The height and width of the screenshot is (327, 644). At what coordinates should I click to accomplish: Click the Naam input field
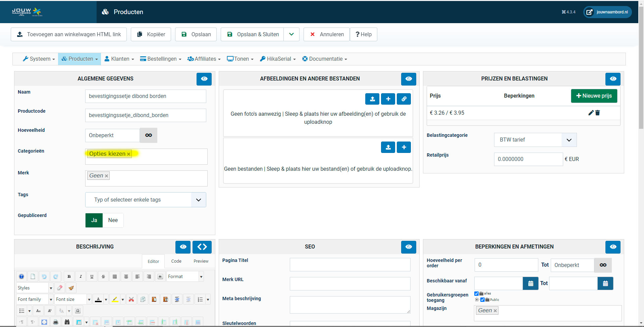[146, 96]
